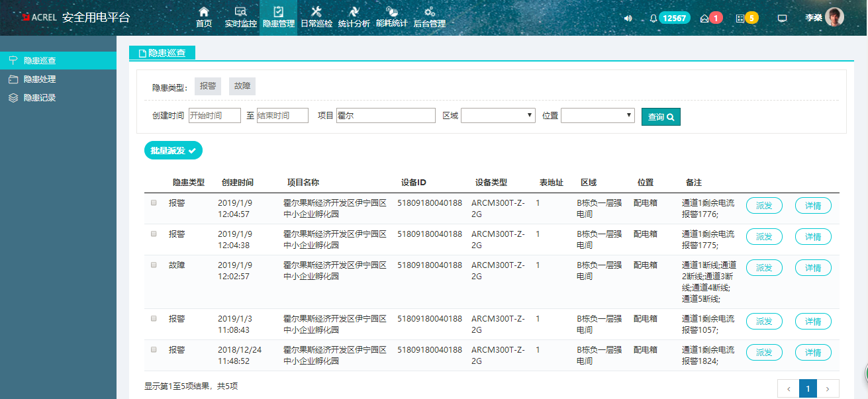Click the 表地址 column header
868x399 pixels.
(552, 183)
